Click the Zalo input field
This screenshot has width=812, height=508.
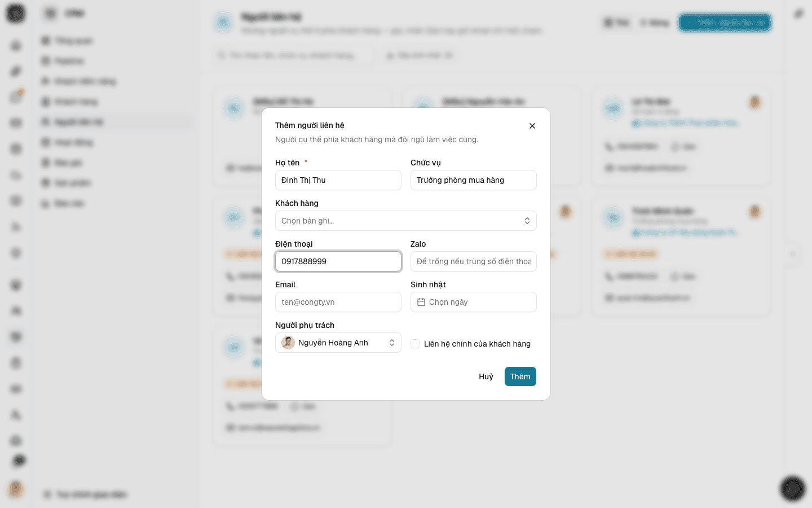click(x=474, y=261)
